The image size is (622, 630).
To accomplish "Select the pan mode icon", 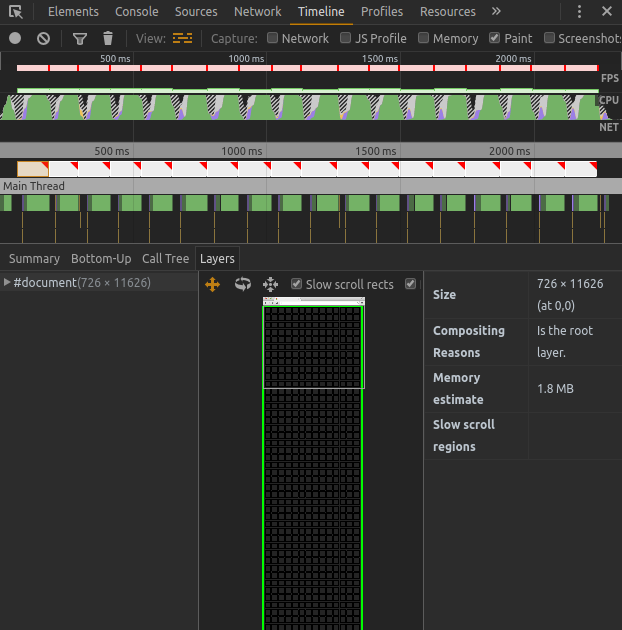I will coord(212,284).
